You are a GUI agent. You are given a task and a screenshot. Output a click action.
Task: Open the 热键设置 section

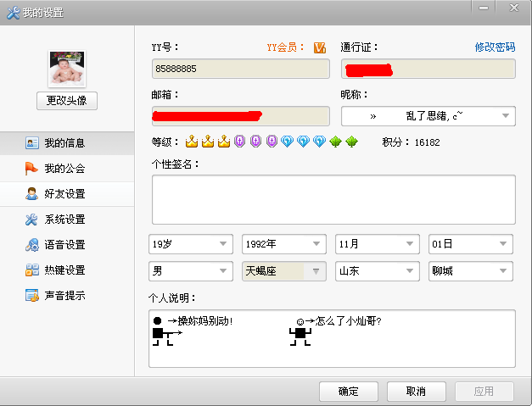click(67, 270)
